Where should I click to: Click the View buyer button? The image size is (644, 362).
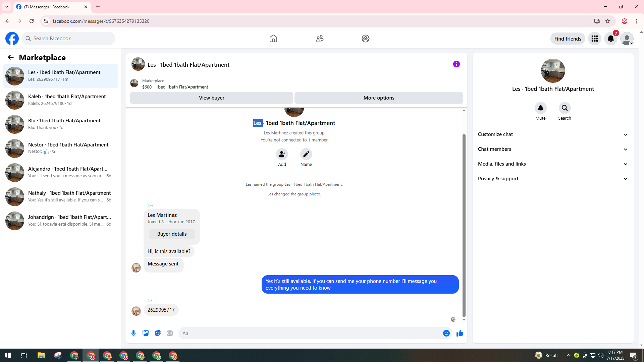click(211, 98)
